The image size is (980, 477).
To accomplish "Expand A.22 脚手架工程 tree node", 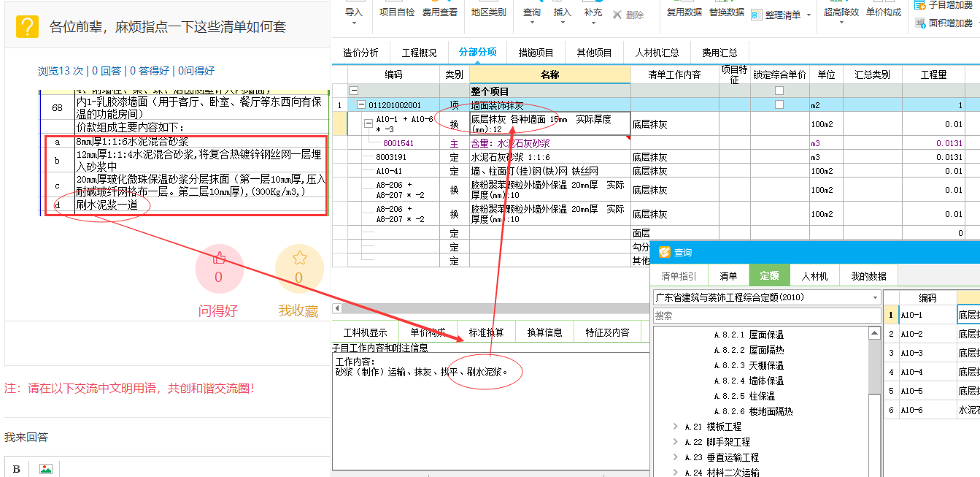I will (x=675, y=442).
